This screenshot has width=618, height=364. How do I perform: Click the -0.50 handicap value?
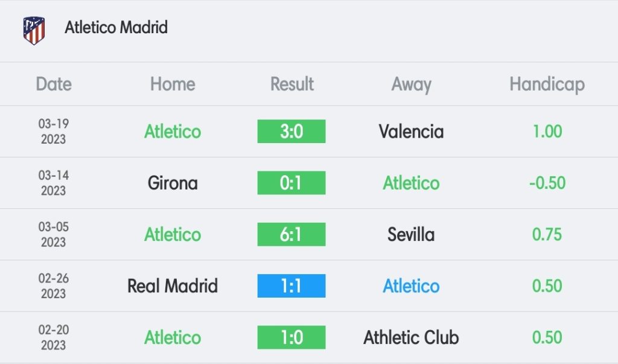pos(547,183)
